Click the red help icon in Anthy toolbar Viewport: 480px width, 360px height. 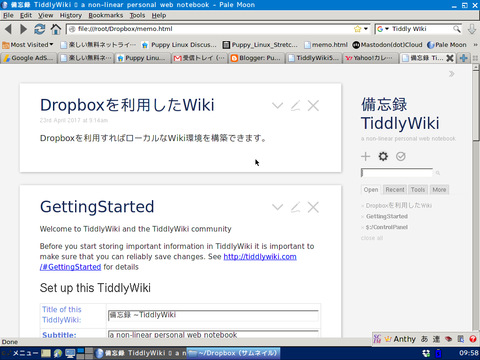point(473,339)
